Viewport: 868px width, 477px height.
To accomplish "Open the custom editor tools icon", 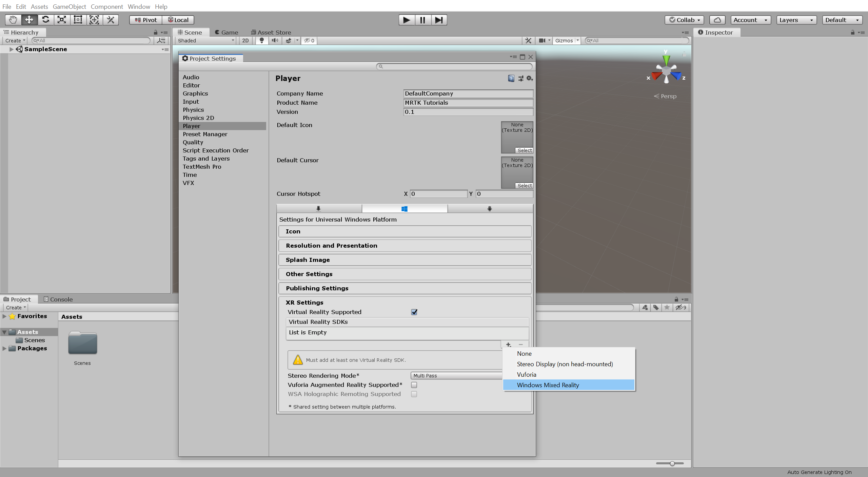I will pos(111,20).
